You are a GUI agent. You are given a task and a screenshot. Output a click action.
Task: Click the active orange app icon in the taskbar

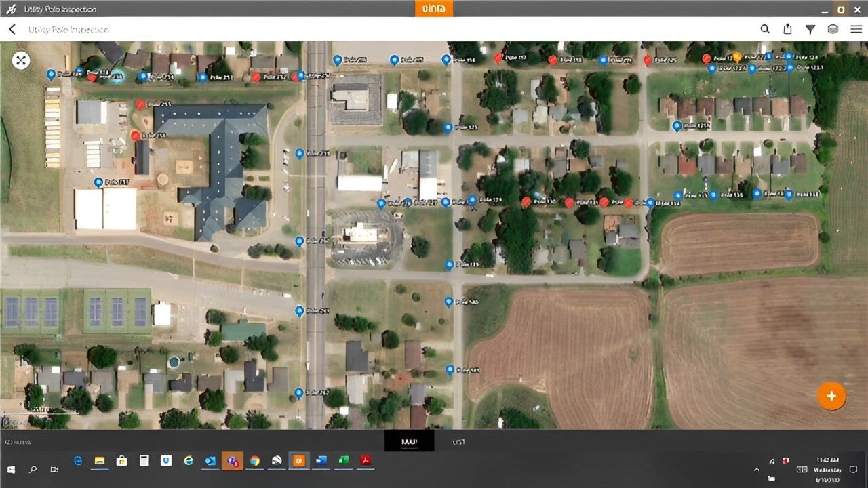[x=299, y=461]
